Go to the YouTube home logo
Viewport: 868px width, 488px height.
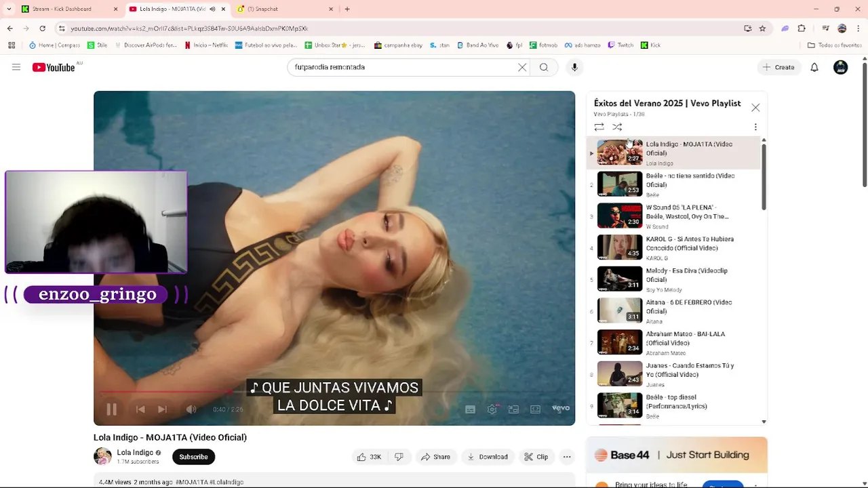(53, 67)
